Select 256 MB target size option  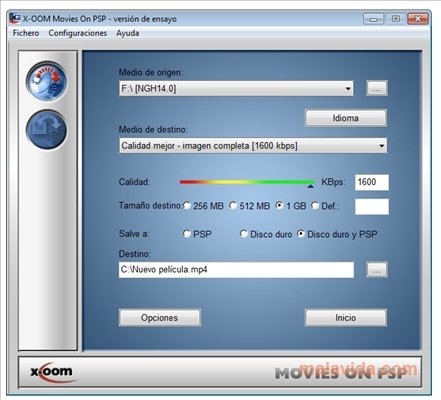coord(187,206)
